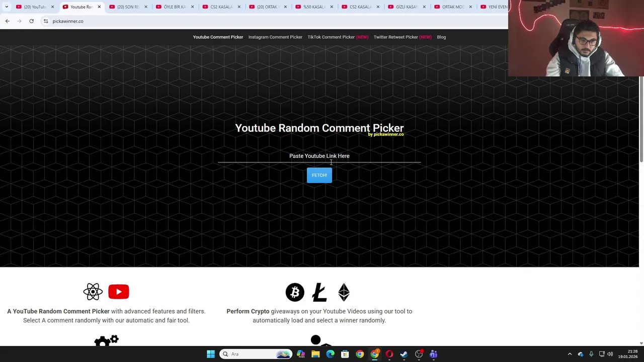The height and width of the screenshot is (362, 644).
Task: Close the %50 KASALA tab
Action: click(332, 7)
